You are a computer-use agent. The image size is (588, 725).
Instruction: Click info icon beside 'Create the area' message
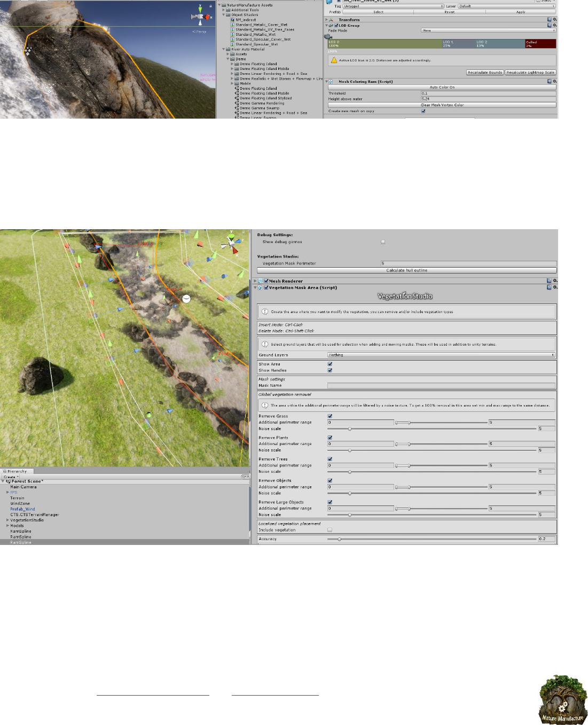(x=265, y=311)
